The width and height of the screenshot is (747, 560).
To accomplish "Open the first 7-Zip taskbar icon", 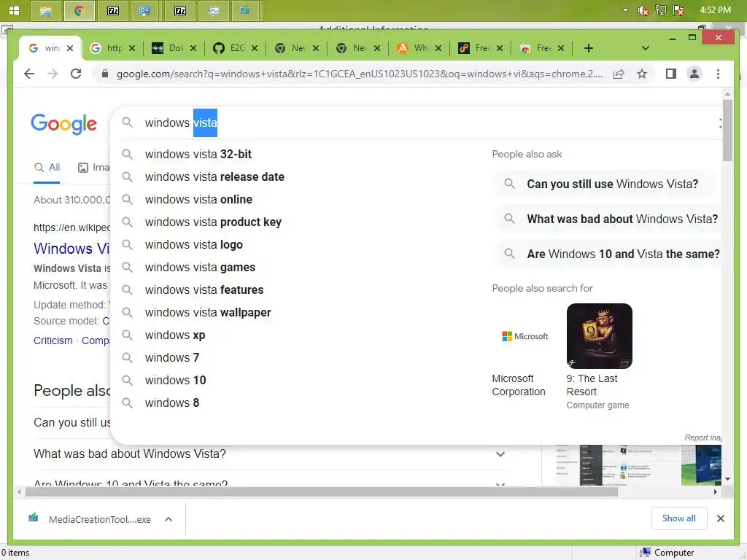I will point(113,11).
